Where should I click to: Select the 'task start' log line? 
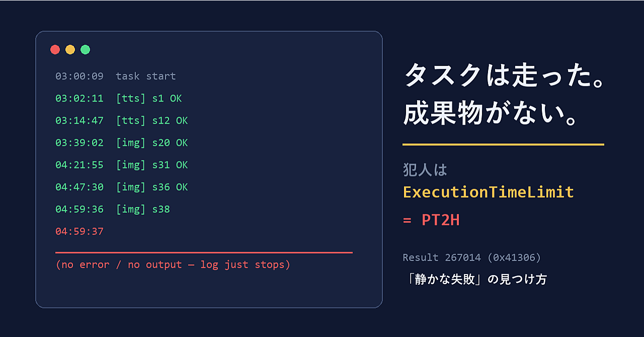pyautogui.click(x=116, y=76)
